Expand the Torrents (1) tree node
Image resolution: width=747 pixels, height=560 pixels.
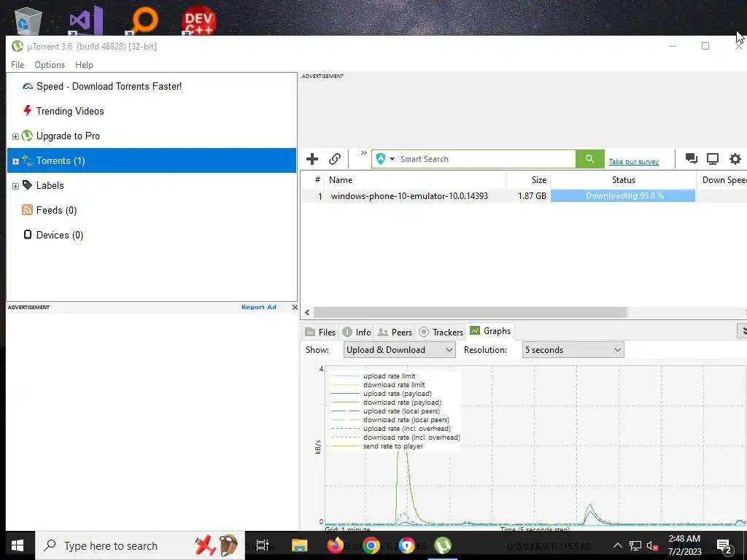pos(15,161)
